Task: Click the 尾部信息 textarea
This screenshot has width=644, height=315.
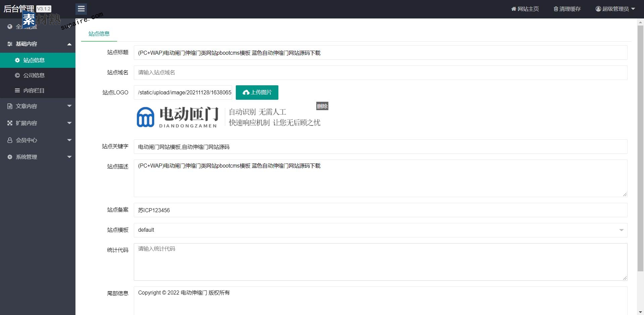Action: [380, 301]
